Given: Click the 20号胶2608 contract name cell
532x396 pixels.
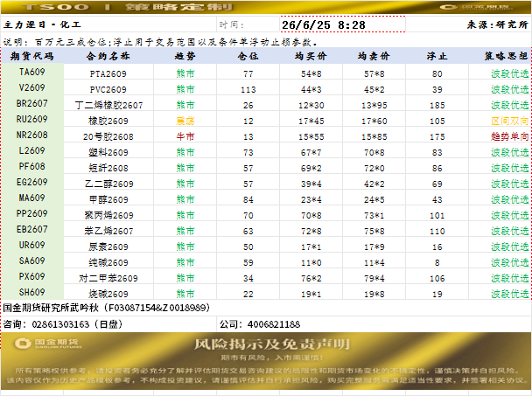Looking at the screenshot, I should [108, 136].
